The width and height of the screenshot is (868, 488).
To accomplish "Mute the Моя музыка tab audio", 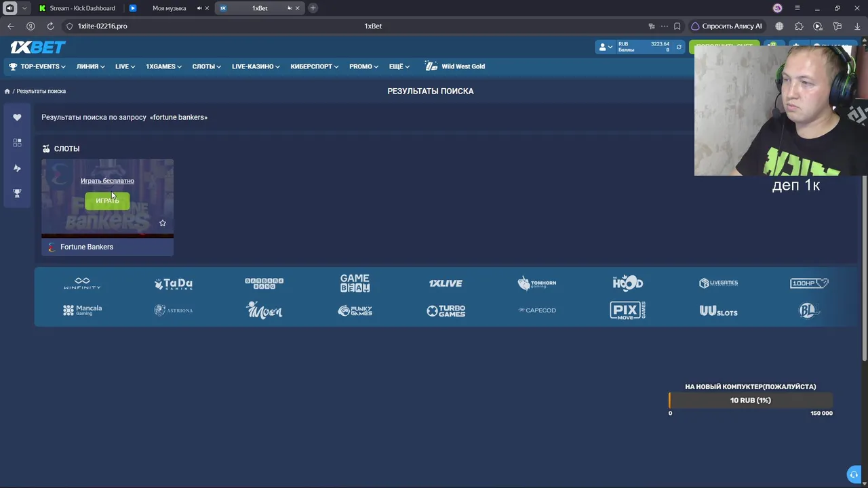I will coord(199,8).
